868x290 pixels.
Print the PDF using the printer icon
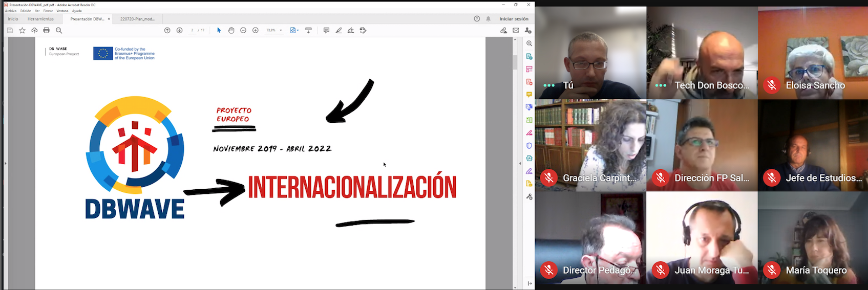tap(47, 31)
